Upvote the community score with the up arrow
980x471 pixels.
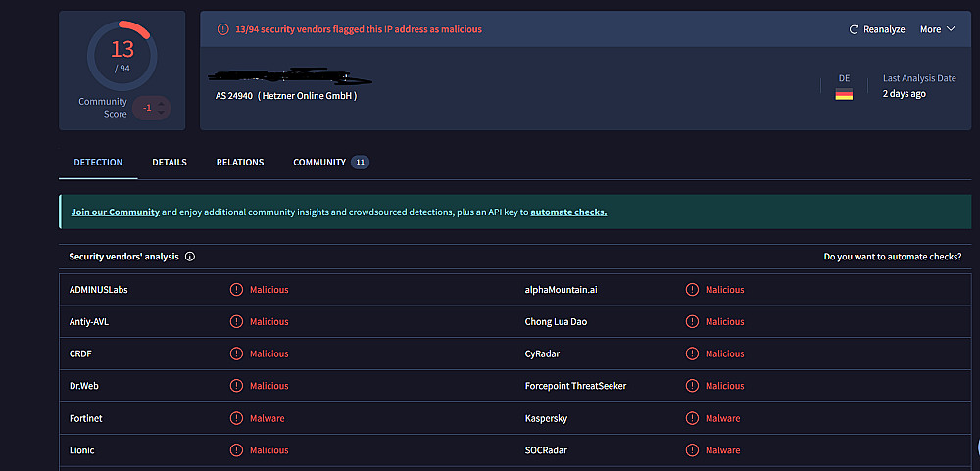click(x=162, y=102)
